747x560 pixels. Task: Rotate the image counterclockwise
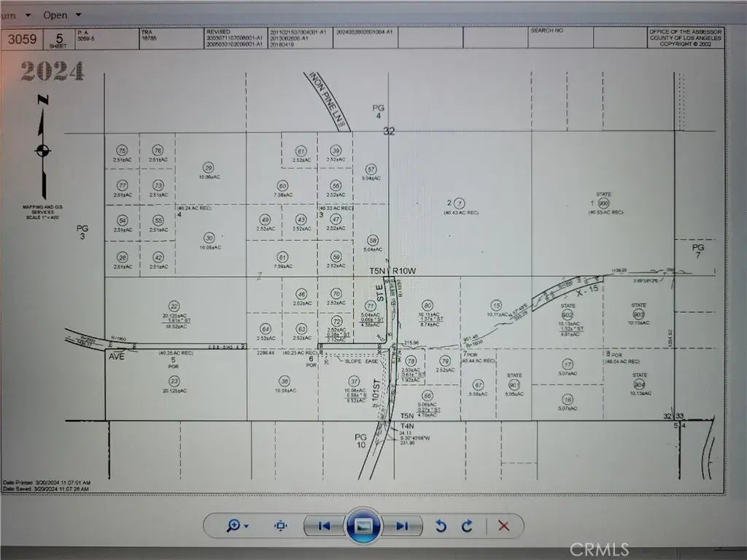pyautogui.click(x=441, y=526)
